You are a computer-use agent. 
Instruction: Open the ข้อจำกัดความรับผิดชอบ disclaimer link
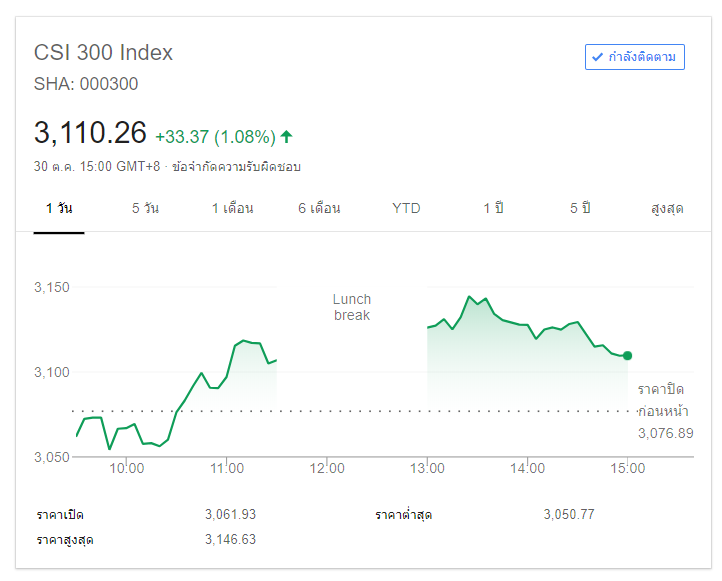click(237, 167)
